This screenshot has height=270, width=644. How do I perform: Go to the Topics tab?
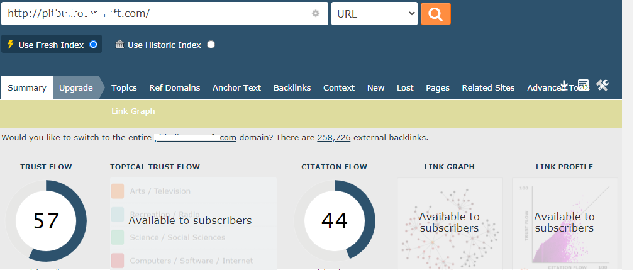tap(124, 88)
